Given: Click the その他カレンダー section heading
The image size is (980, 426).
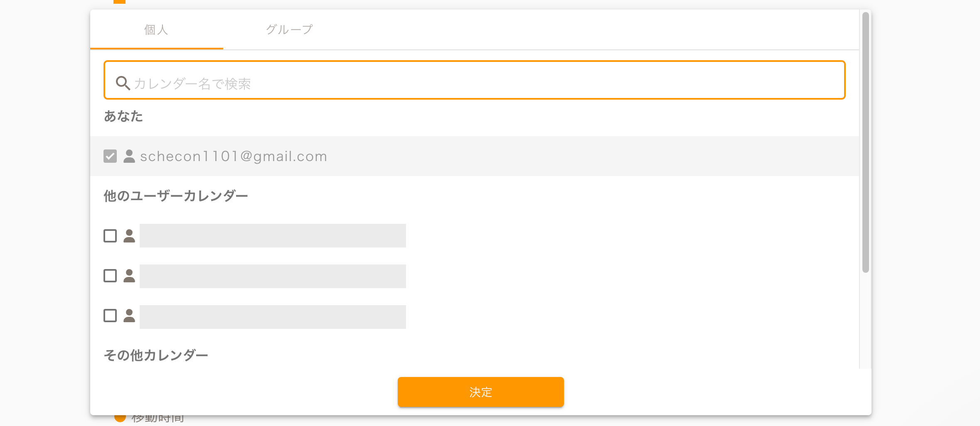Looking at the screenshot, I should click(156, 355).
